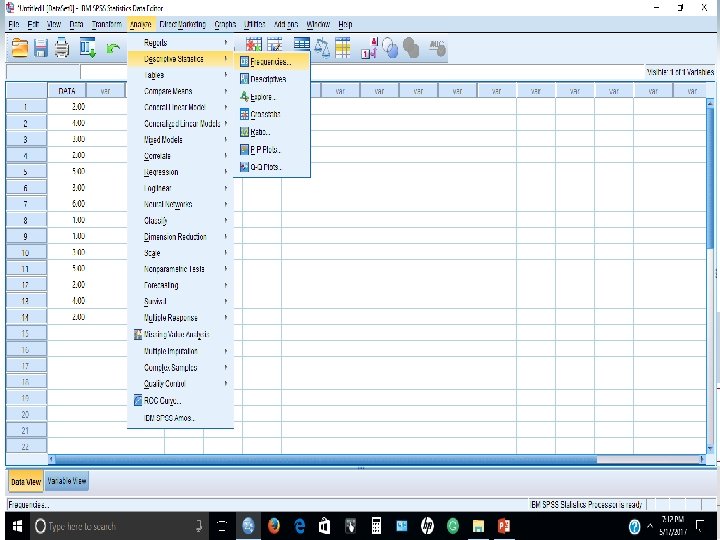Select the Neural Networks menu entry
The image size is (720, 540).
coord(180,204)
